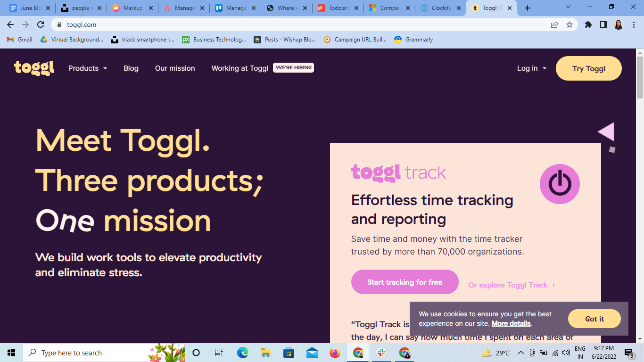
Task: Open Mail app from taskbar
Action: click(x=312, y=353)
